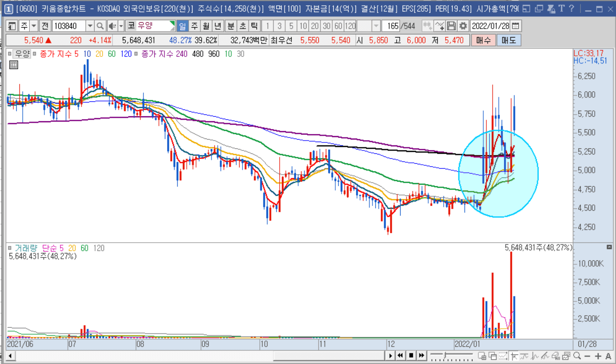Click the data table grid icon on chart
Viewport: 616px width, 364px height.
(13, 65)
